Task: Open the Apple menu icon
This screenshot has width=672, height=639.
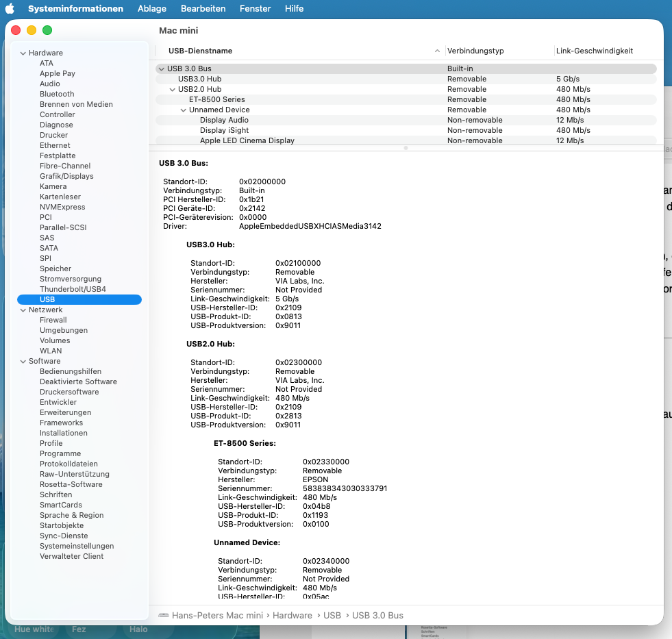Action: point(10,9)
